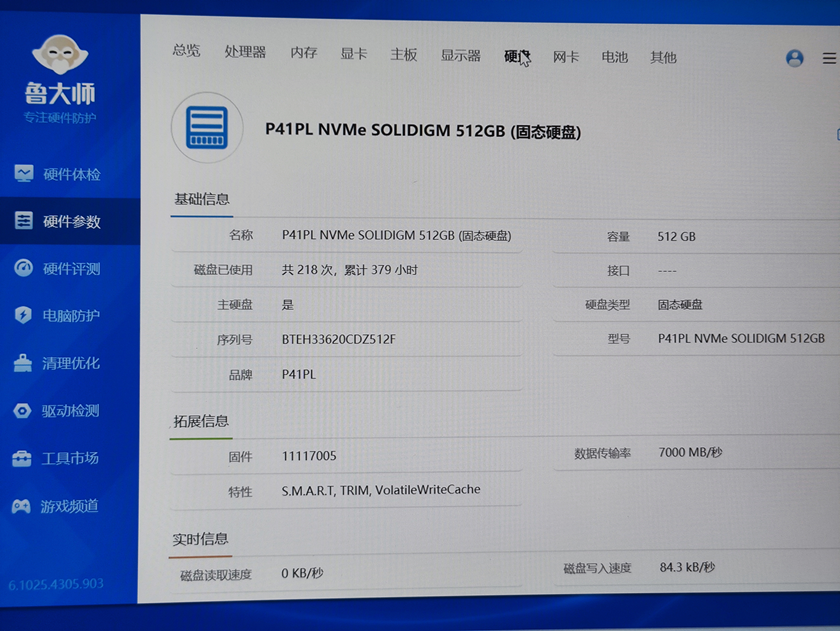
Task: Click the usage value 共 218 次，累计 379 小时
Action: coord(349,270)
